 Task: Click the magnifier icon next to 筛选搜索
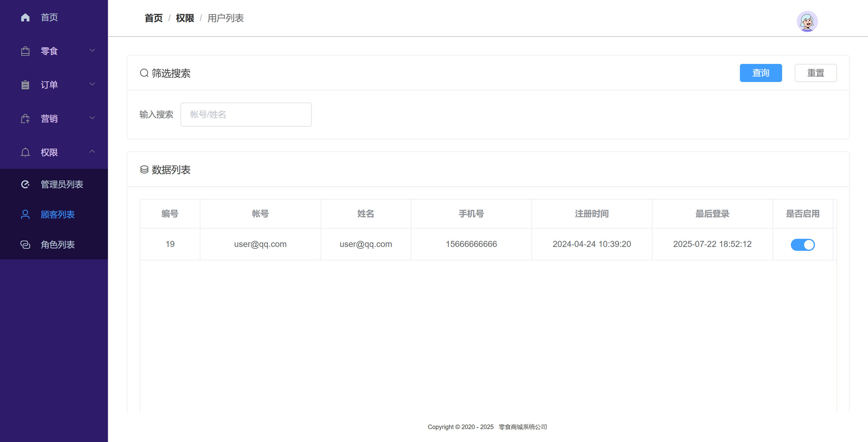click(x=144, y=73)
